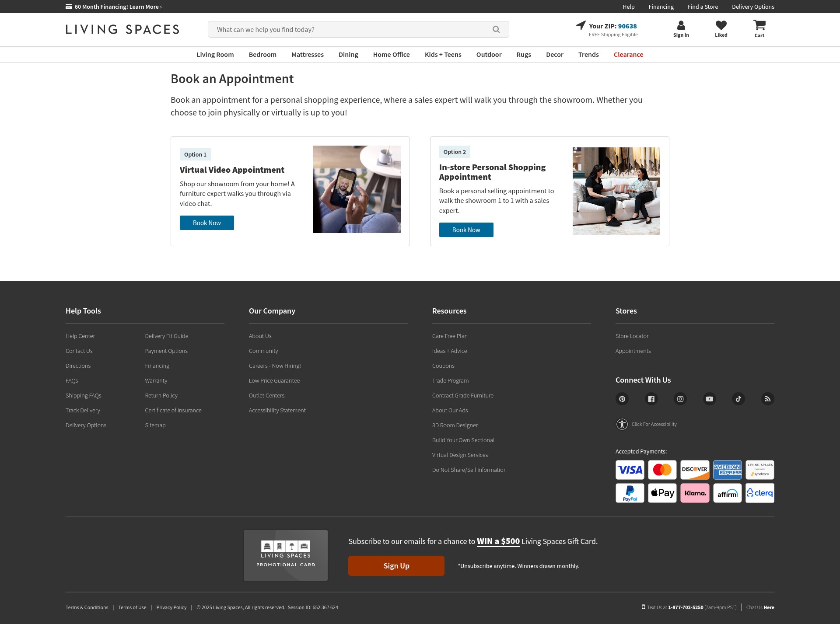Screen dimensions: 840x624
Task: Open the Privacy Policy link
Action: [x=171, y=607]
